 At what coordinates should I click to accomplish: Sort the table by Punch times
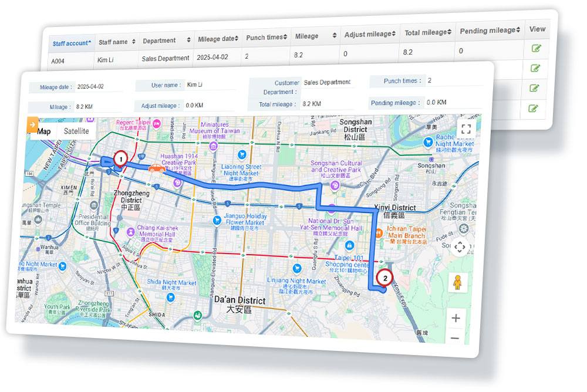pyautogui.click(x=266, y=38)
